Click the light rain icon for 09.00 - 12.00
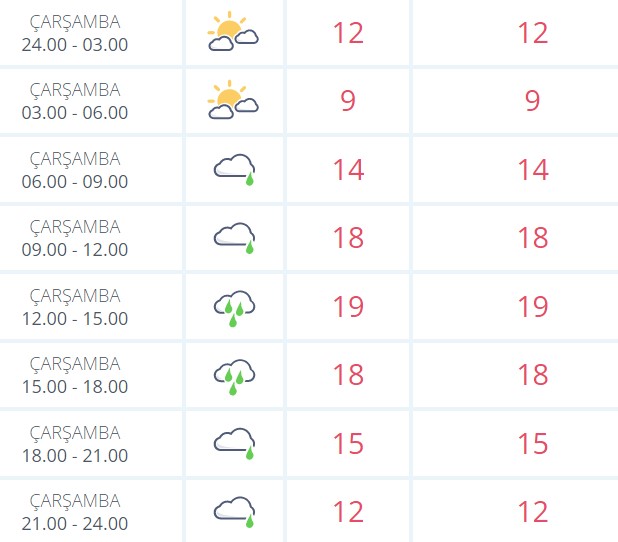 [235, 238]
